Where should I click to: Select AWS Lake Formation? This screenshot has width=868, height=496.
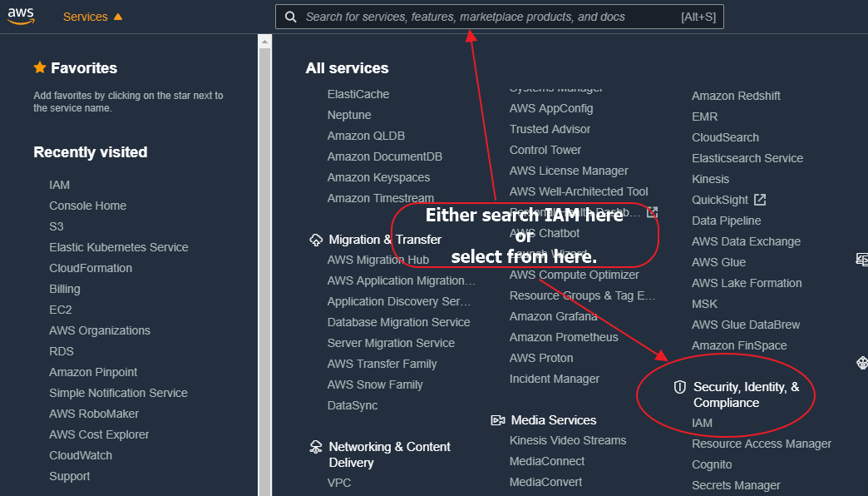[x=747, y=283]
